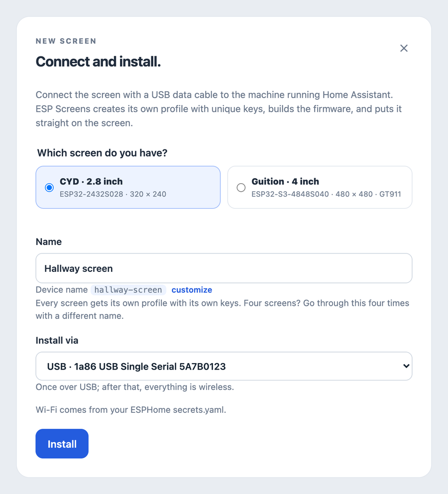The width and height of the screenshot is (448, 494).
Task: Click the NEW SCREEN caption
Action: tap(66, 41)
